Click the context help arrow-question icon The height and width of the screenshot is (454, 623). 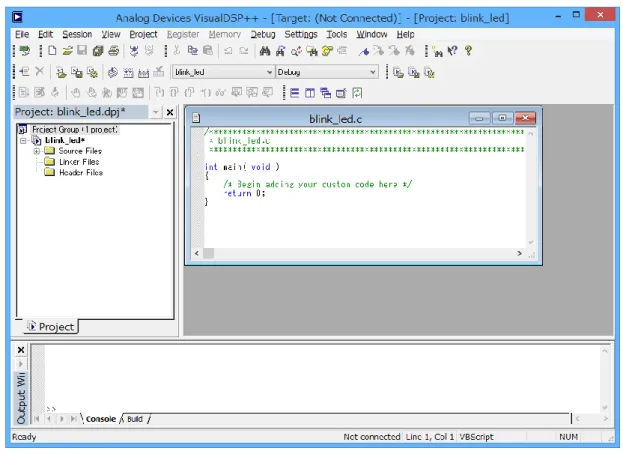[452, 51]
